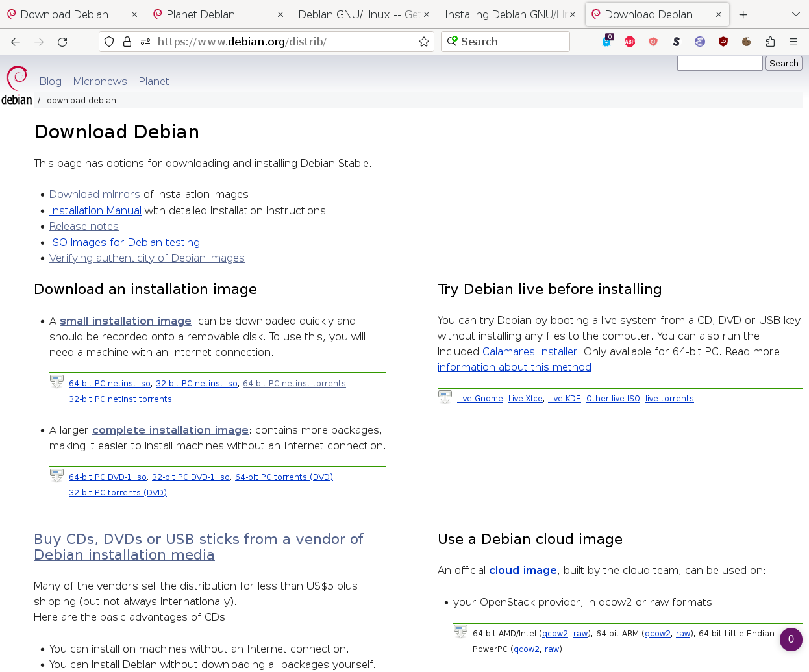
Task: Switch to the Installing Debian GNU/Linux tab
Action: click(x=504, y=14)
